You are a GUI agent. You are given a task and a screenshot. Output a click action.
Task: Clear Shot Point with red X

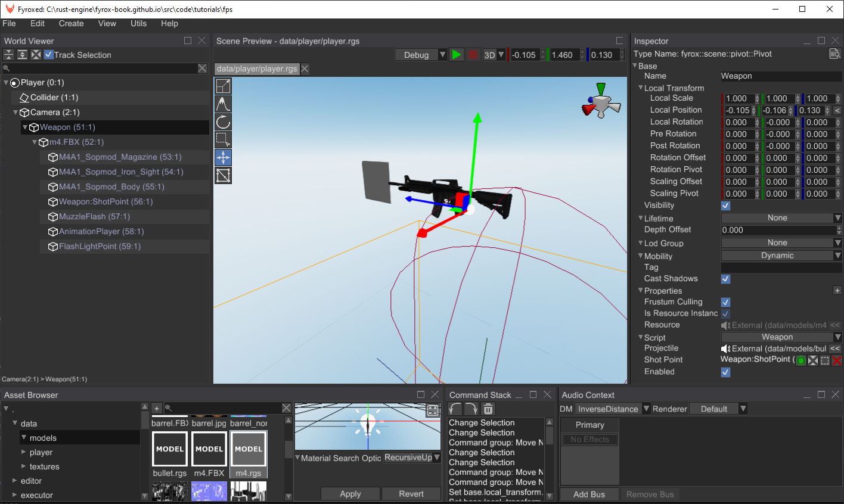(837, 360)
